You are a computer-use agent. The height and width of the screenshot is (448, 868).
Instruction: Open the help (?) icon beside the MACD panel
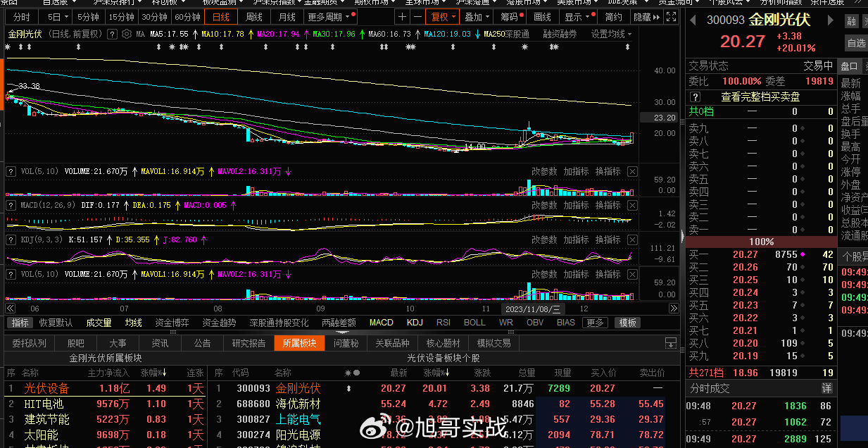10,205
